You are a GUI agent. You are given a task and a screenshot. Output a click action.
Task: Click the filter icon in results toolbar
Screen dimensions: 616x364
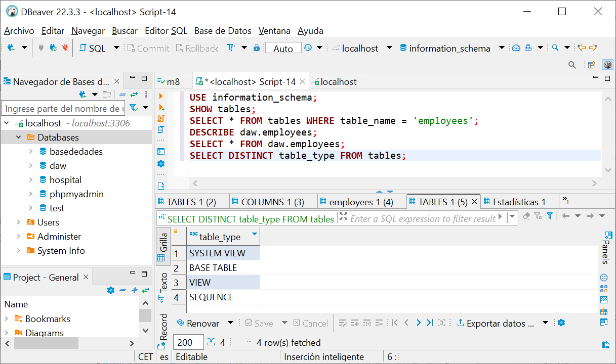click(x=550, y=216)
